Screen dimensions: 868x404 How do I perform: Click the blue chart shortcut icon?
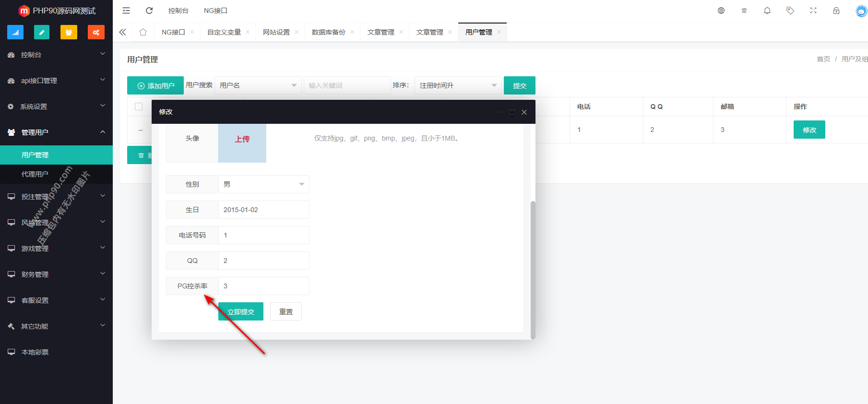15,32
